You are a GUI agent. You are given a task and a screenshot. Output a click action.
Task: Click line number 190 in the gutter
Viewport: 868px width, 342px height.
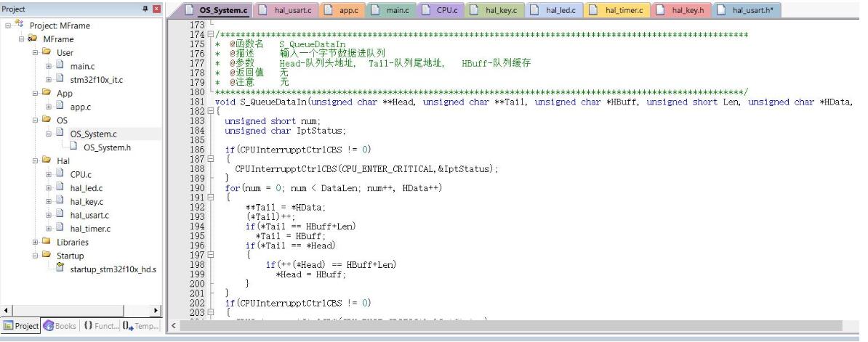click(197, 188)
